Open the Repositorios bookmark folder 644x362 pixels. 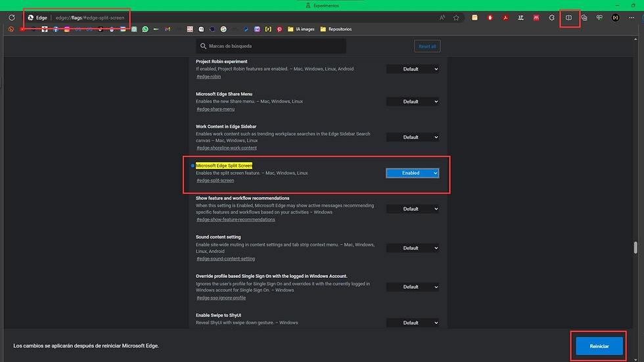click(336, 29)
